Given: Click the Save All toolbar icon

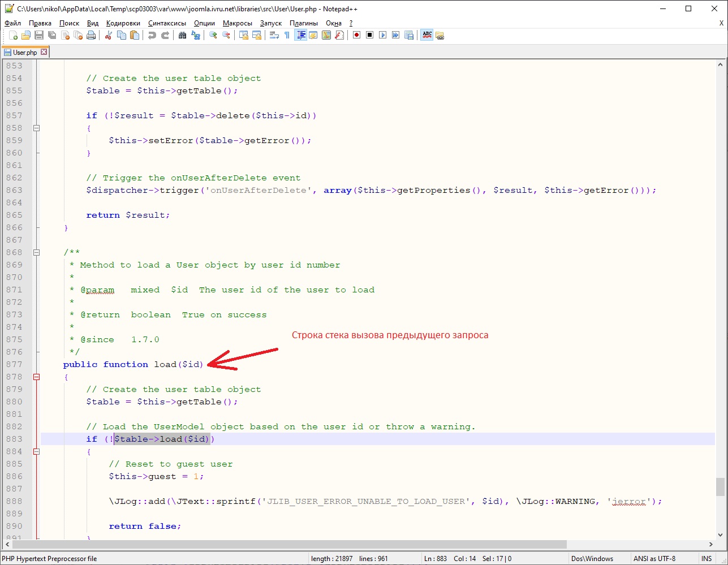Looking at the screenshot, I should [x=52, y=35].
